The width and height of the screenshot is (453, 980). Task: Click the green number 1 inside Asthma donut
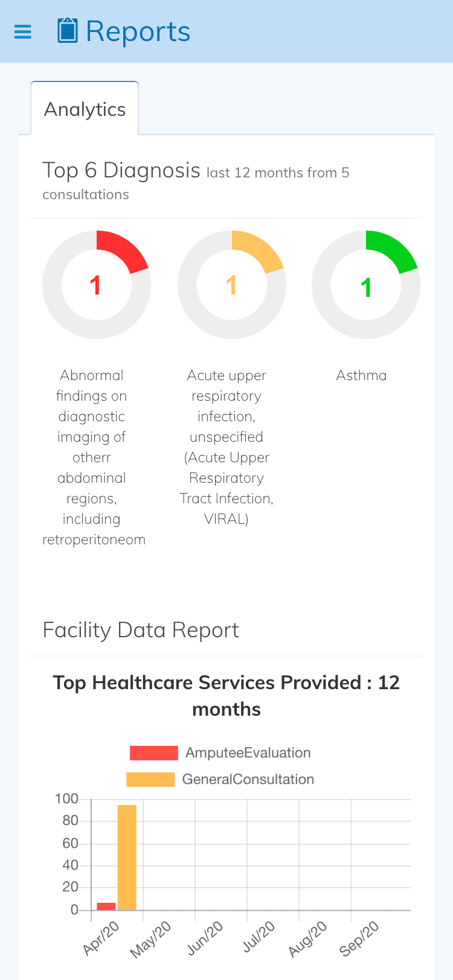tap(366, 288)
